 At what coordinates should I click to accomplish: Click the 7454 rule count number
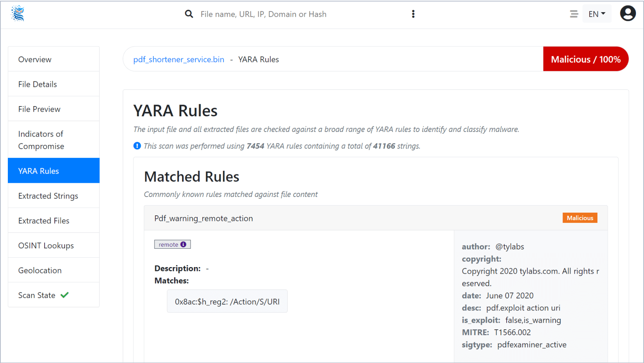point(255,146)
